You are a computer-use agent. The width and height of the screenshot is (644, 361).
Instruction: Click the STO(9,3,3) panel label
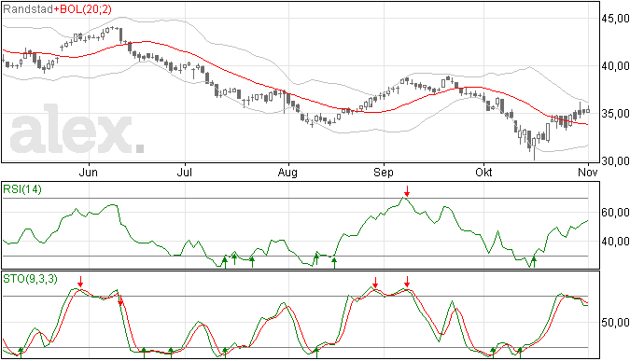[x=30, y=279]
